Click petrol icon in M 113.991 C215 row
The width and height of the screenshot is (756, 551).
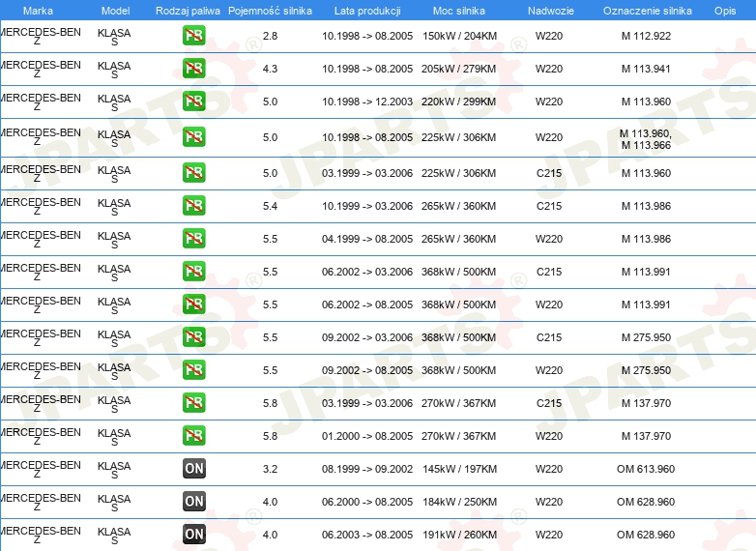point(193,272)
